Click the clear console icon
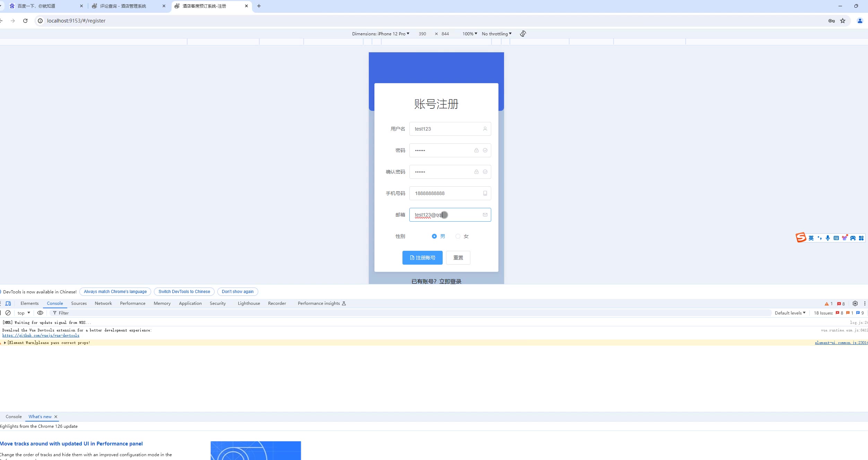The image size is (868, 460). (8, 313)
